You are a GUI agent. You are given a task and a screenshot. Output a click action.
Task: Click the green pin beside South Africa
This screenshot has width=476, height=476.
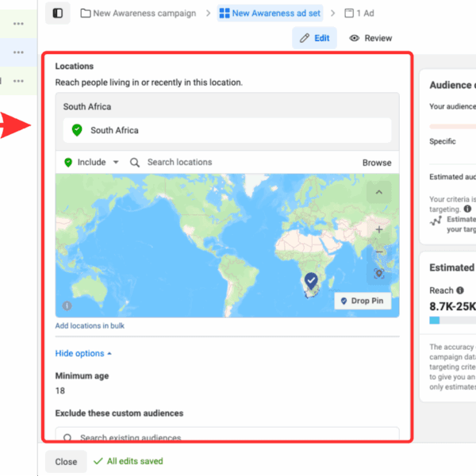(76, 130)
